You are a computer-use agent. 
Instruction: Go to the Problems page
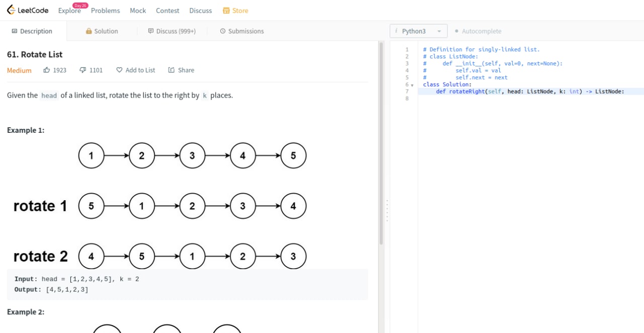pyautogui.click(x=106, y=11)
